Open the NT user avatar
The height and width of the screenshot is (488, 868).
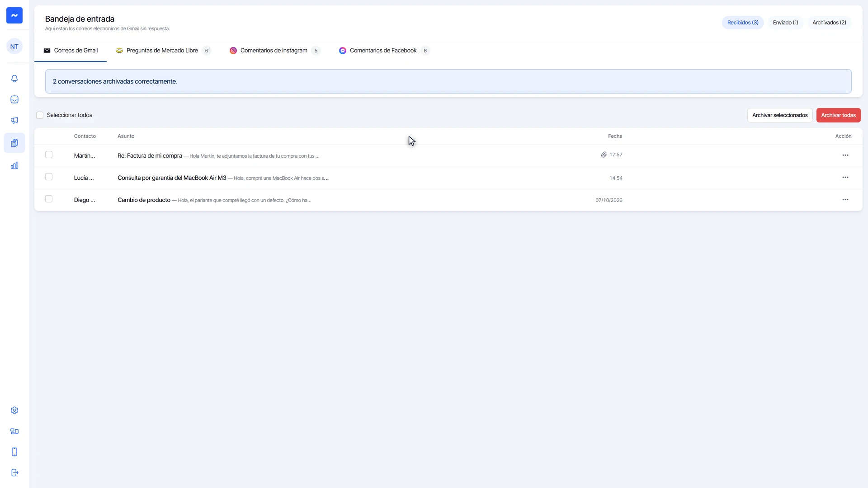(x=14, y=47)
